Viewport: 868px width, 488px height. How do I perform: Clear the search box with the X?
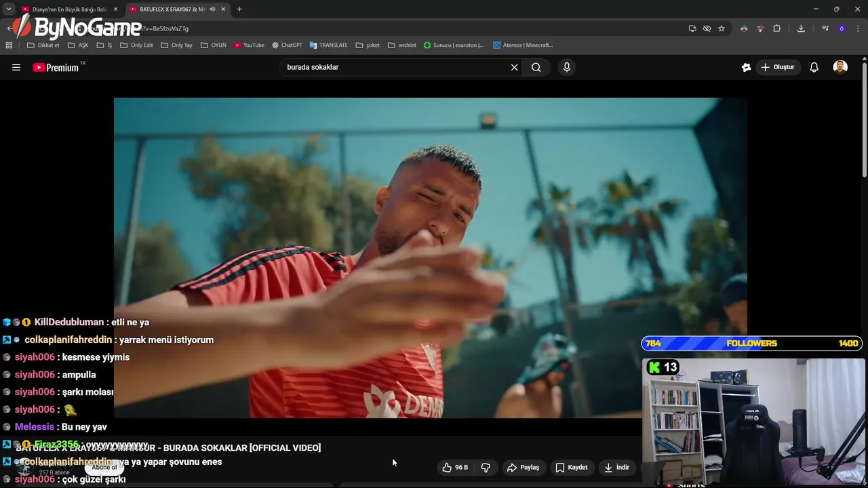514,67
